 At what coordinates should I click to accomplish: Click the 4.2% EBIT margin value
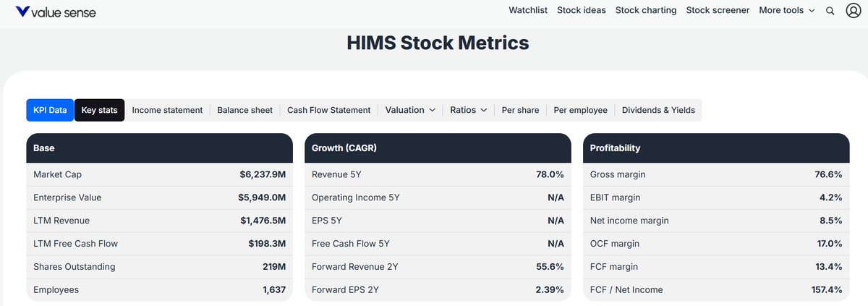pyautogui.click(x=830, y=197)
